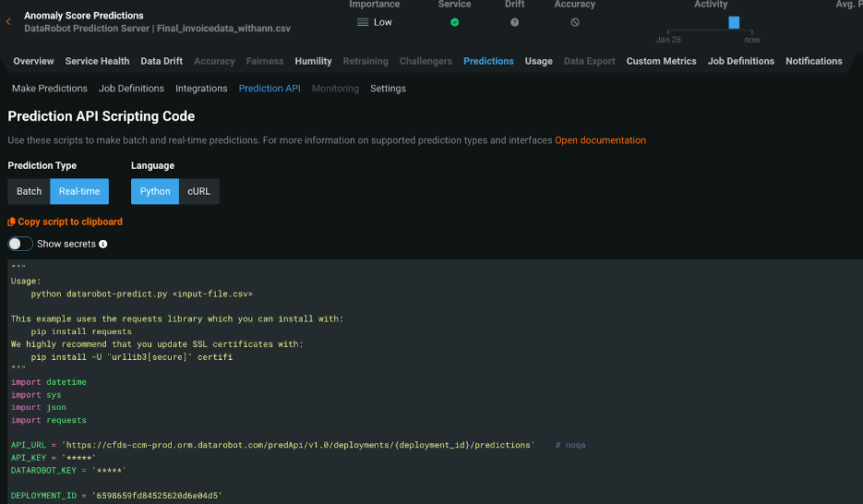Screen dimensions: 863x504
Task: Click the Open documentation link
Action: click(x=600, y=140)
